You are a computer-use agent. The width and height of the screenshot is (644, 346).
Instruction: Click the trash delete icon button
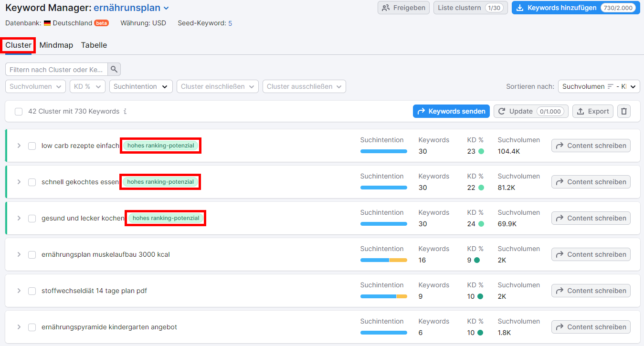(623, 111)
